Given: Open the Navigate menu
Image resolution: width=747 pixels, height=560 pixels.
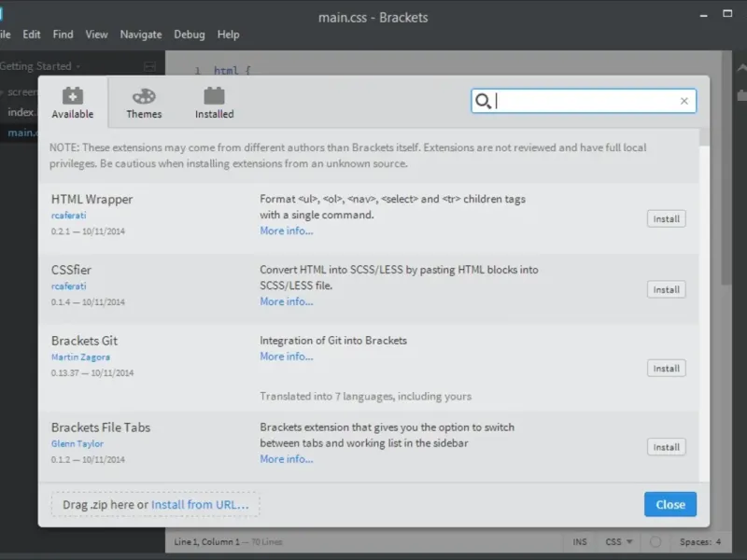Looking at the screenshot, I should coord(141,35).
